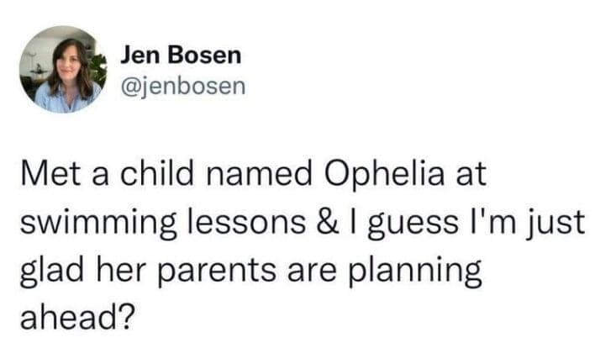595x364 pixels.
Task: Open the Jen Bosen display name
Action: pyautogui.click(x=181, y=56)
